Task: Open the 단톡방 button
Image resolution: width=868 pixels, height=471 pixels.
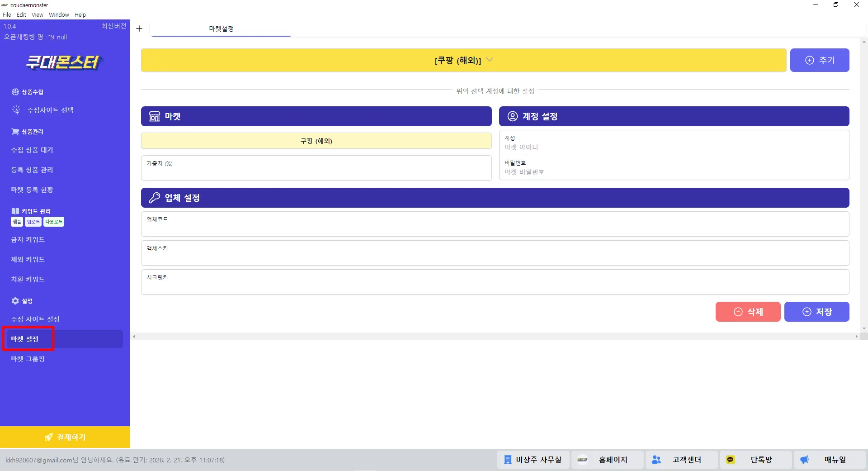Action: click(756, 460)
